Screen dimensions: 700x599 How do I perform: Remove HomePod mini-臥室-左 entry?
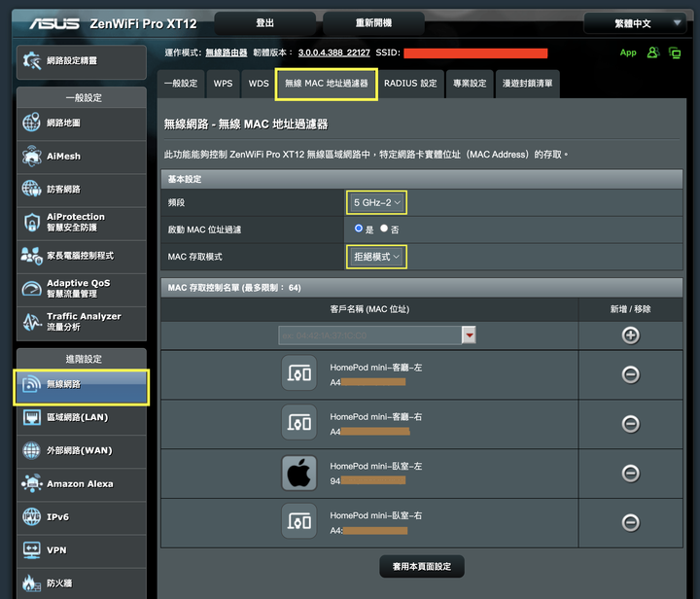630,474
